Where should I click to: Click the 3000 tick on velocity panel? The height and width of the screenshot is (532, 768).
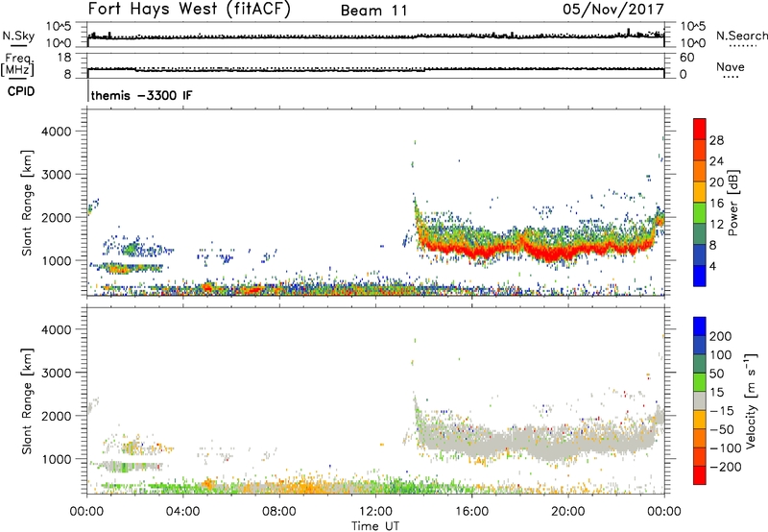(56, 373)
